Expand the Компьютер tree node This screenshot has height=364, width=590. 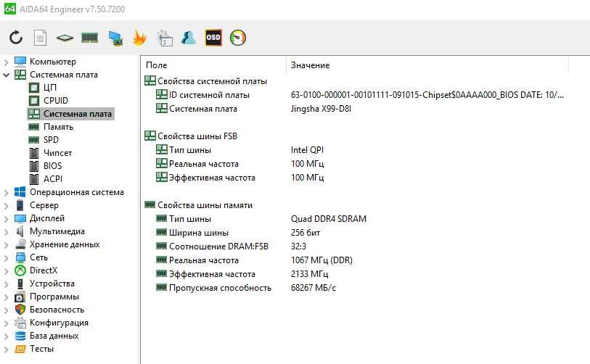6,62
